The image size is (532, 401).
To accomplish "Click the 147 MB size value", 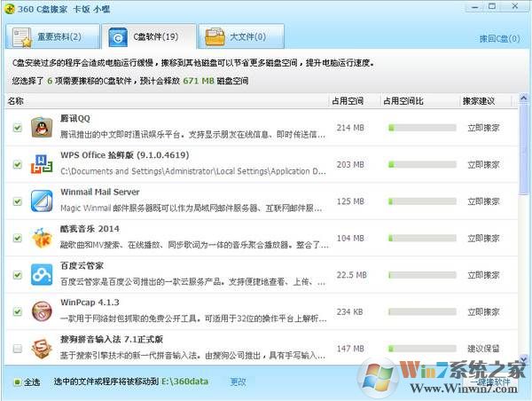I will [x=350, y=349].
